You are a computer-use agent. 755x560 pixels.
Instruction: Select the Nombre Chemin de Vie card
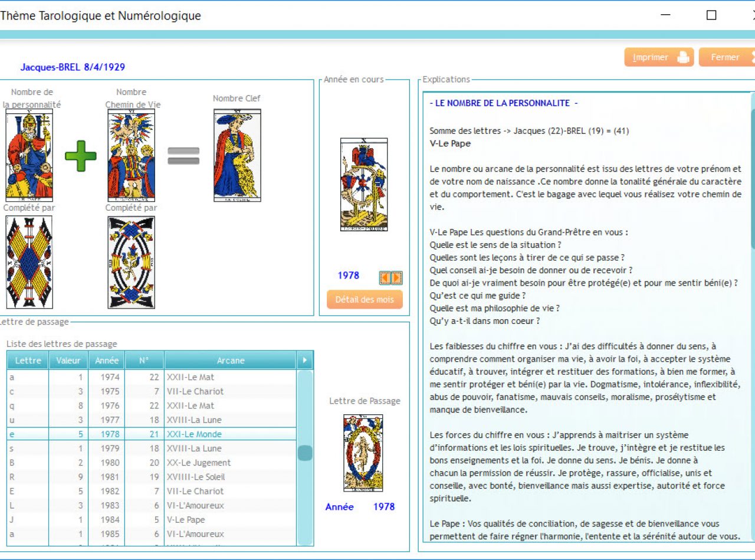(x=131, y=156)
